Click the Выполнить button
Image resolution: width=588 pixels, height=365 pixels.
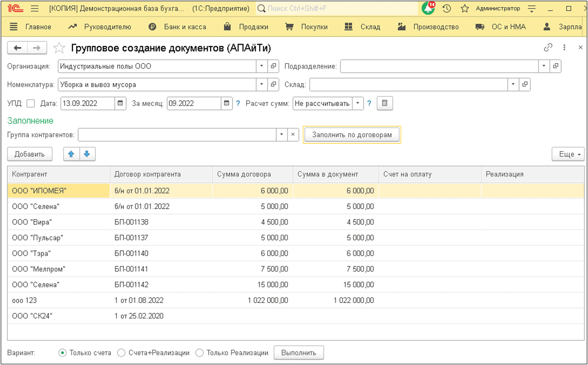tap(298, 353)
